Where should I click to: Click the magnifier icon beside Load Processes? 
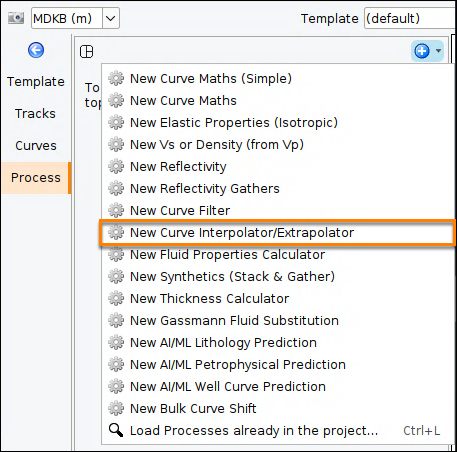(116, 430)
